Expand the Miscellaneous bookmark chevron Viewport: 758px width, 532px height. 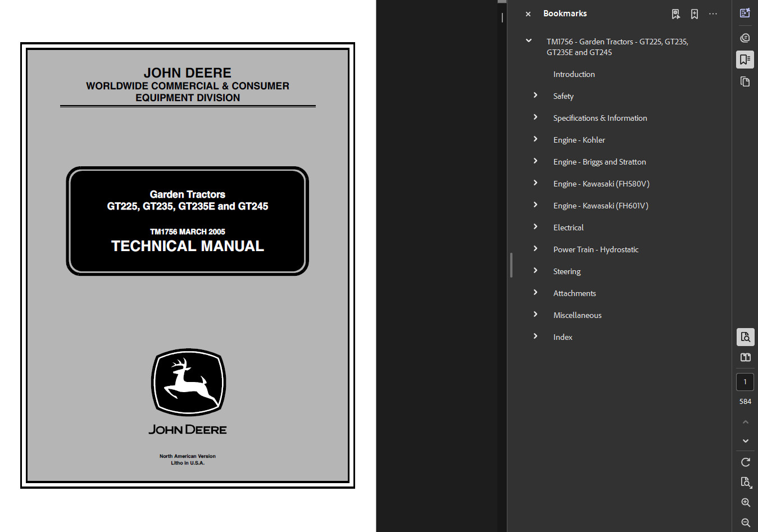pyautogui.click(x=535, y=315)
